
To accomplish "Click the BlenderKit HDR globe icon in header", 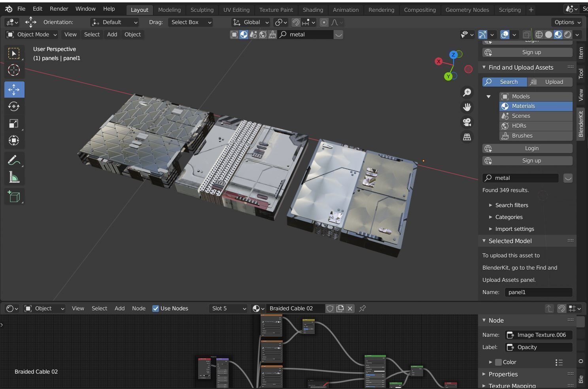I will point(263,34).
